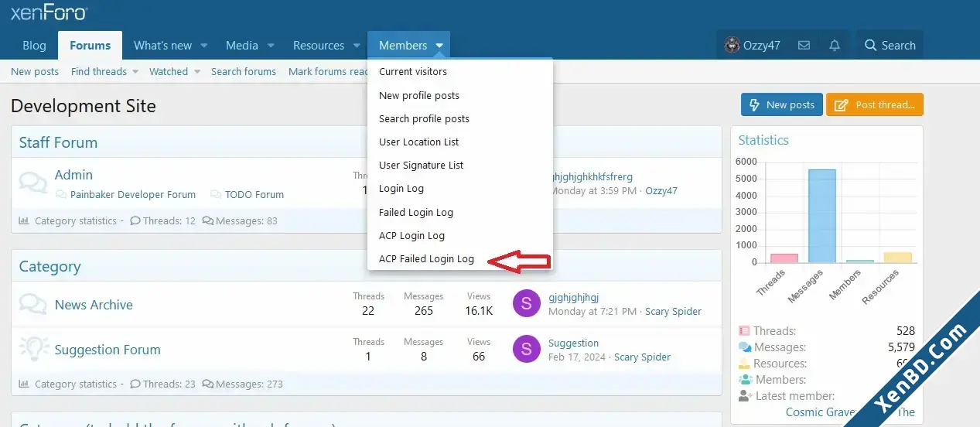Image resolution: width=980 pixels, height=427 pixels.
Task: Click Ozzy47 link in Admin row
Action: (661, 190)
